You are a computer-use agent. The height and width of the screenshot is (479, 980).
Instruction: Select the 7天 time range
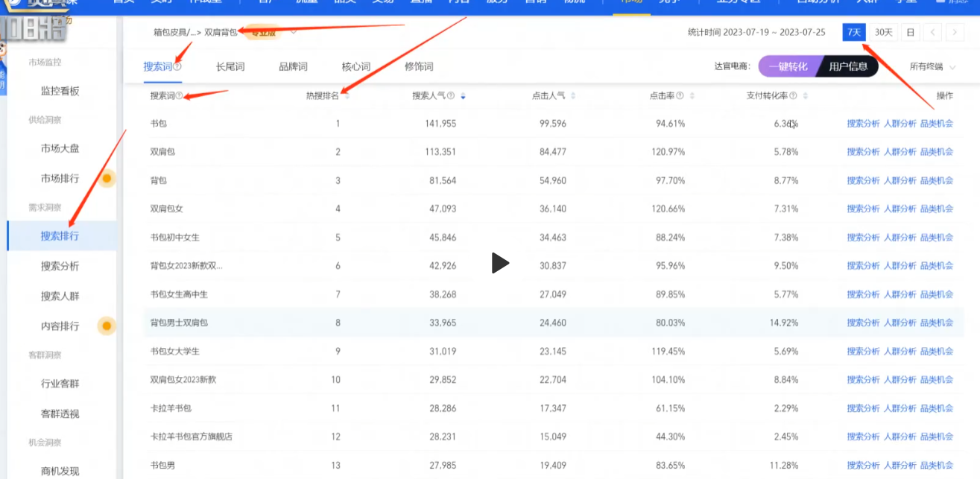point(854,33)
